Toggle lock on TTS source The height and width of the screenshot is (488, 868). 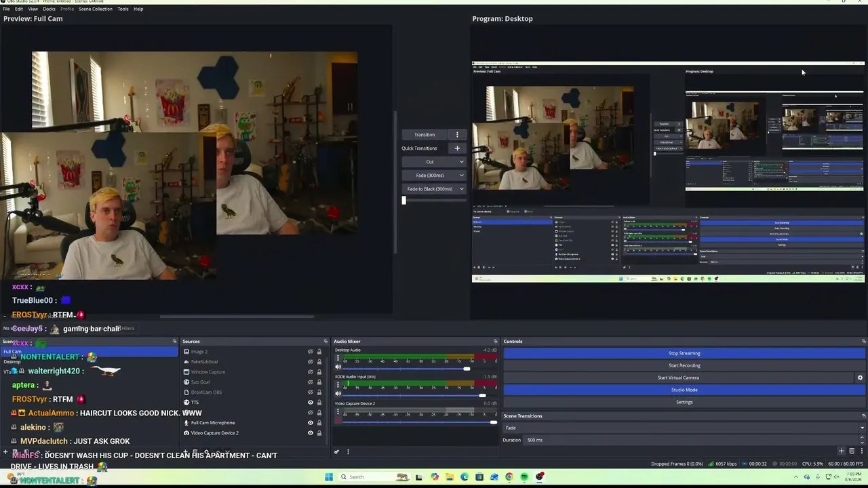(x=319, y=403)
